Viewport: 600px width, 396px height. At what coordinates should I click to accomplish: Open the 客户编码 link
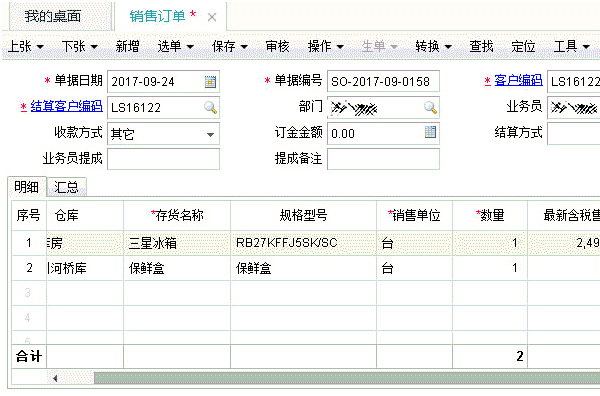click(518, 80)
